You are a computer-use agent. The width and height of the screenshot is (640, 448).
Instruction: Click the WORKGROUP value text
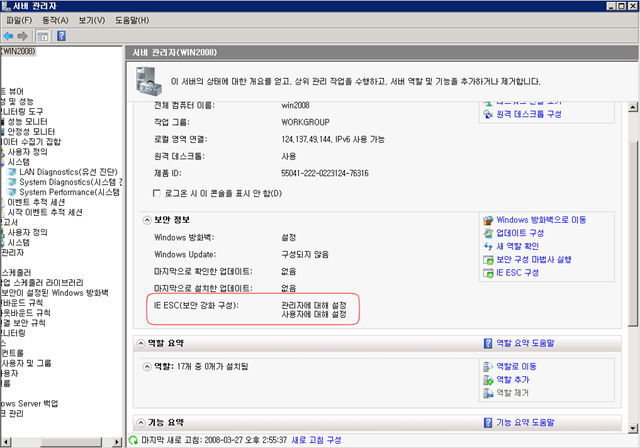click(305, 122)
